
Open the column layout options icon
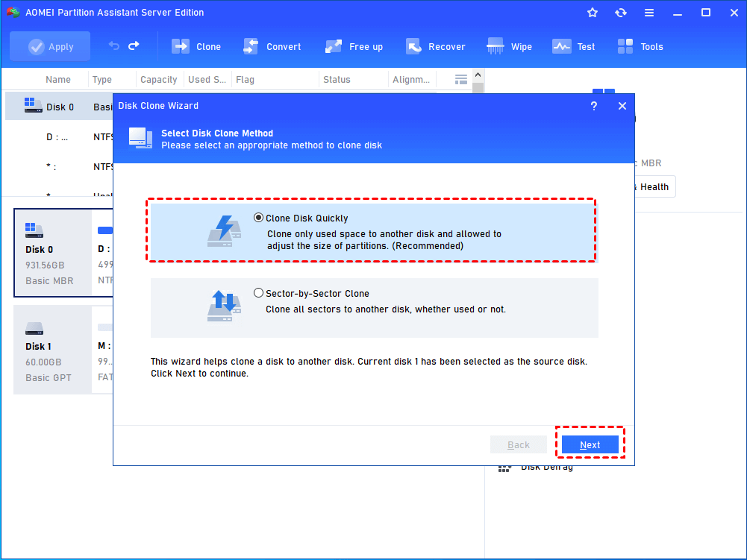(x=460, y=80)
